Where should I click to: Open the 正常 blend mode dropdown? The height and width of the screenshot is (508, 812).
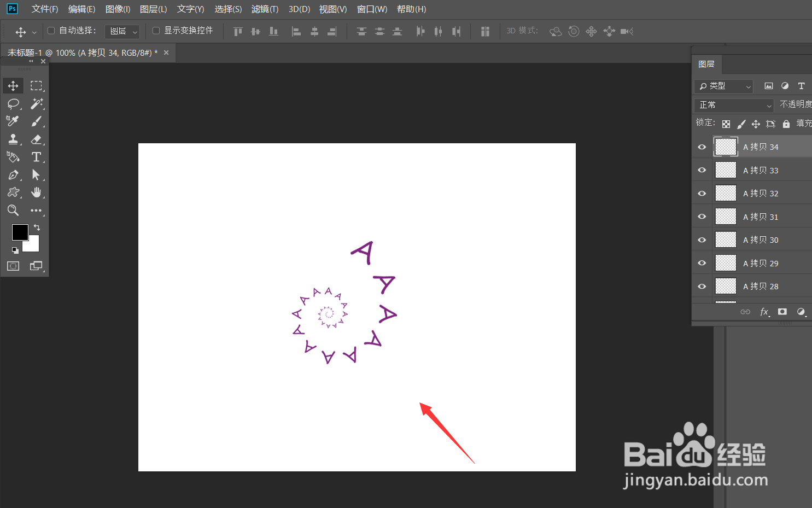click(x=734, y=105)
